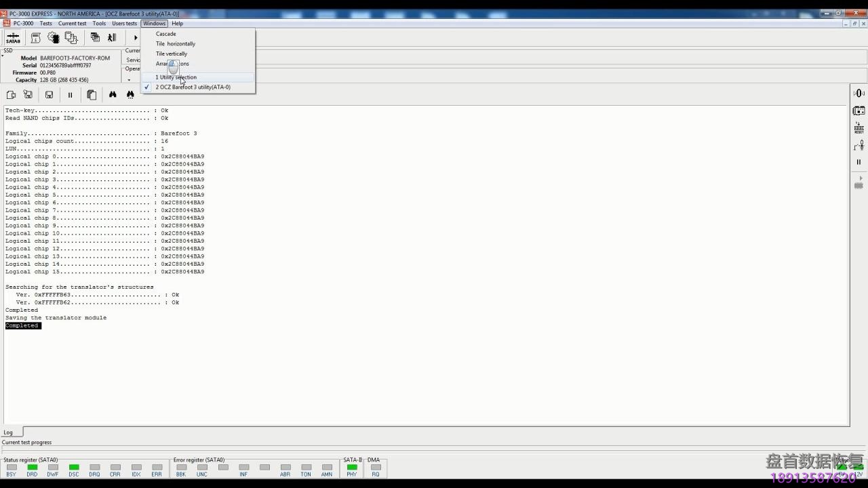Switch to the Log tab
Image resolution: width=868 pixels, height=488 pixels.
[x=8, y=432]
